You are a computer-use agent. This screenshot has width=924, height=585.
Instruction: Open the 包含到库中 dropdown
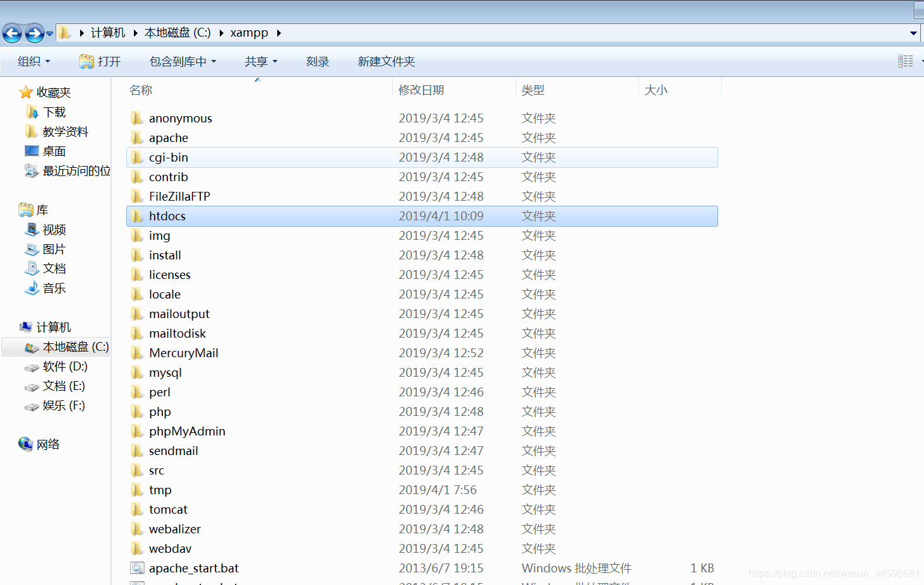(x=183, y=61)
